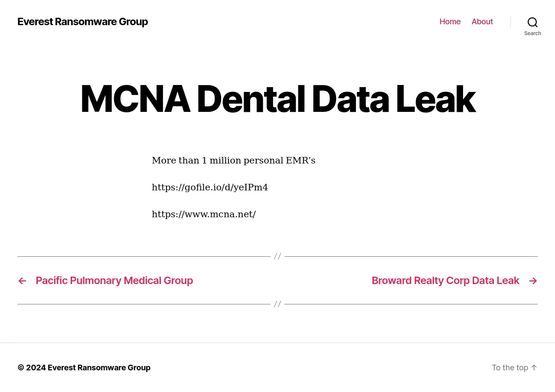
Task: Open the Home menu item
Action: click(x=450, y=22)
